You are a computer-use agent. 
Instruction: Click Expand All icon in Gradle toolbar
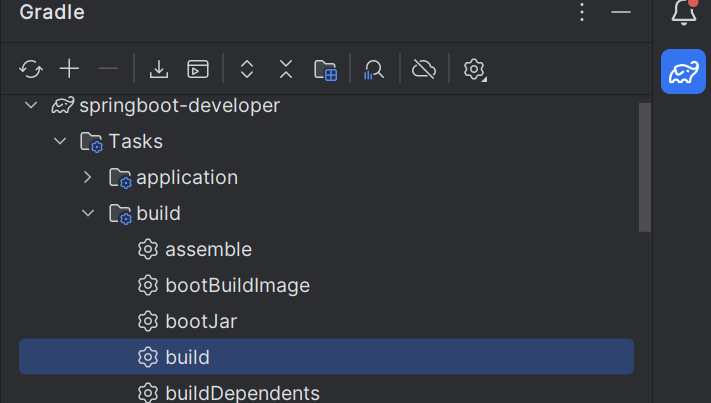[247, 69]
